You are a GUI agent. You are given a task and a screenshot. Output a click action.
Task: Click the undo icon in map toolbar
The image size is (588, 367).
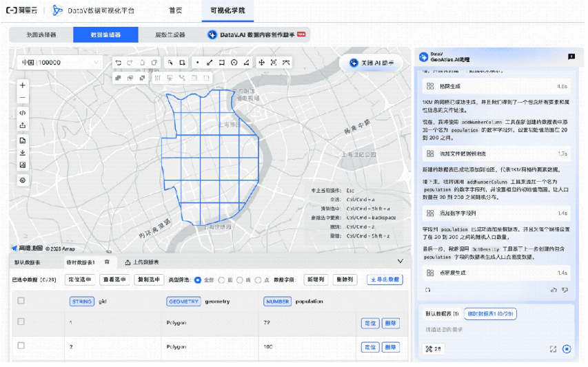pyautogui.click(x=119, y=63)
